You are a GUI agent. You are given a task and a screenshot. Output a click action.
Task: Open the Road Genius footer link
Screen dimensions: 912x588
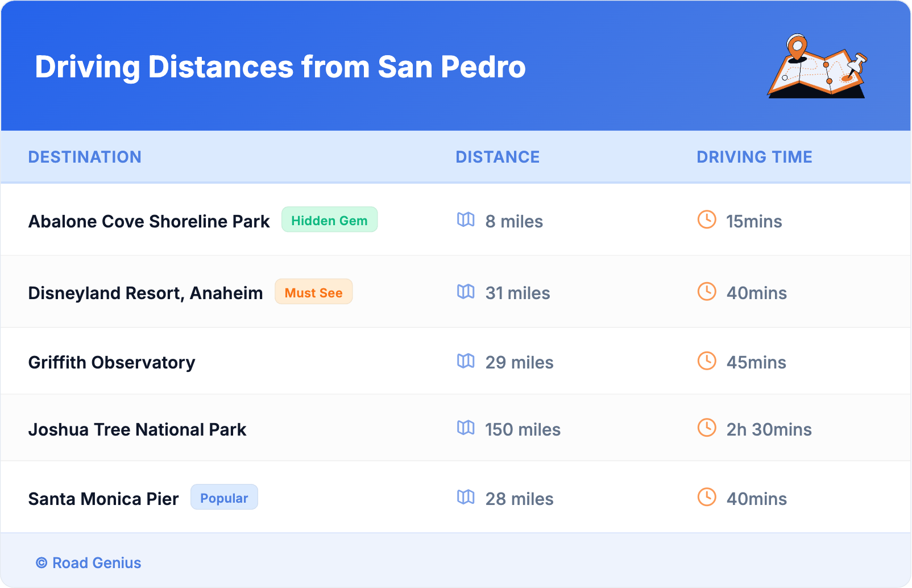(89, 563)
